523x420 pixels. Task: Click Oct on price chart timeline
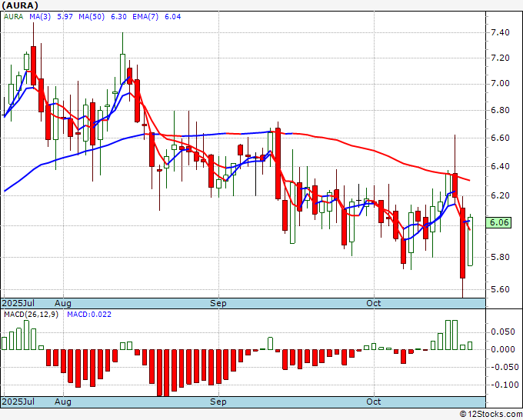point(374,303)
